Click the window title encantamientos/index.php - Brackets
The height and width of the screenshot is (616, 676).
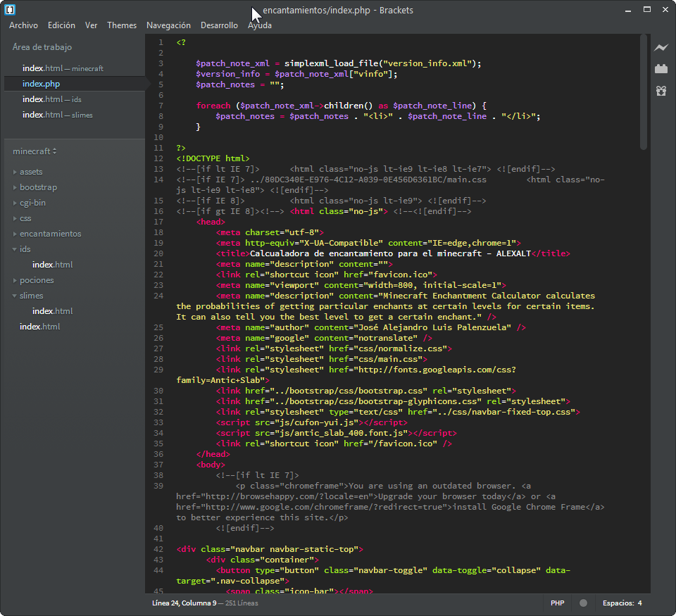pos(338,11)
